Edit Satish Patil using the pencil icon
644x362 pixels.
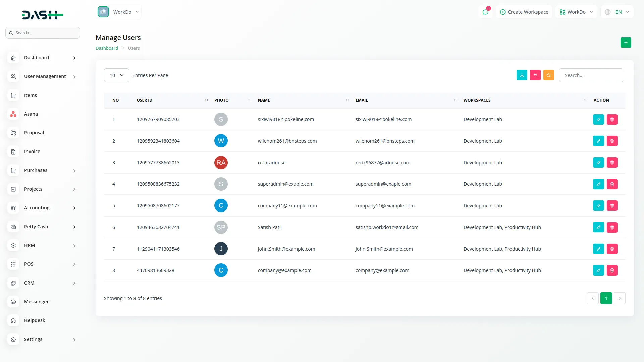598,227
